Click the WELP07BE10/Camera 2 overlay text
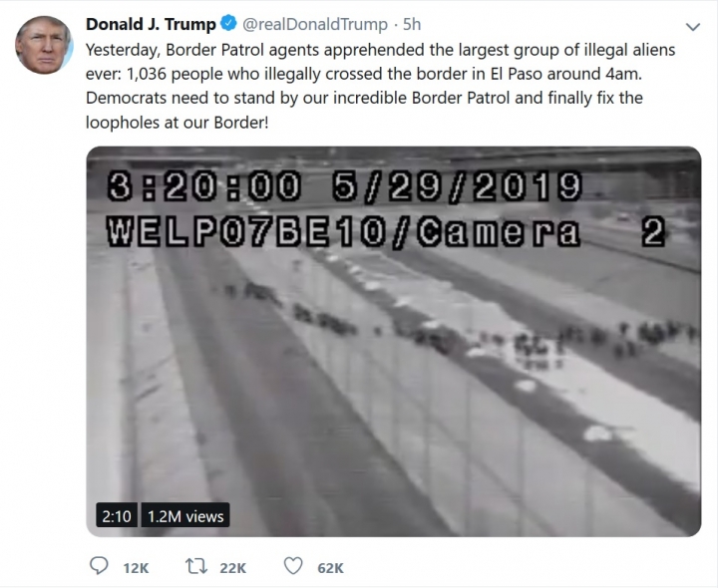 (386, 232)
